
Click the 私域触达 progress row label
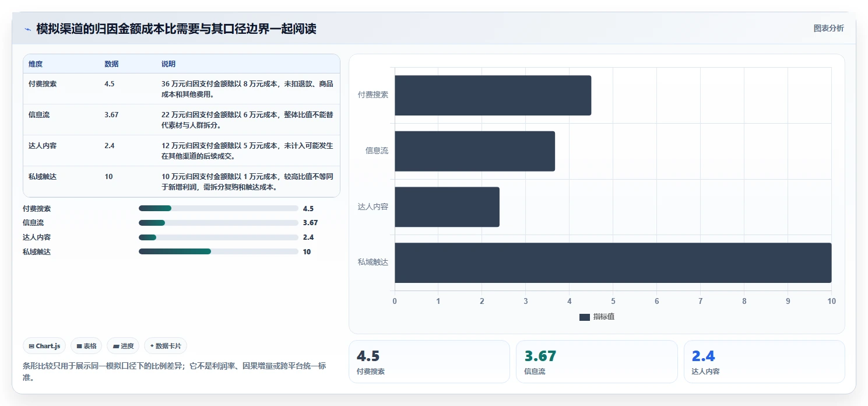[37, 251]
